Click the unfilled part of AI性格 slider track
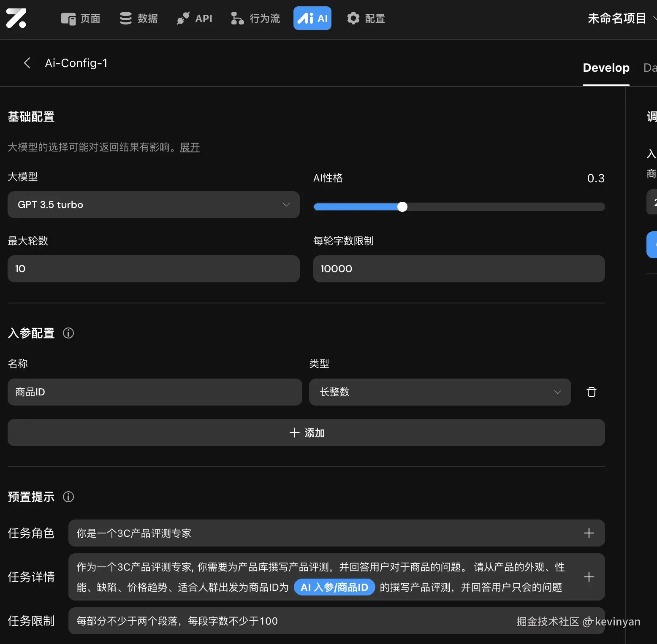The width and height of the screenshot is (657, 644). click(x=506, y=207)
